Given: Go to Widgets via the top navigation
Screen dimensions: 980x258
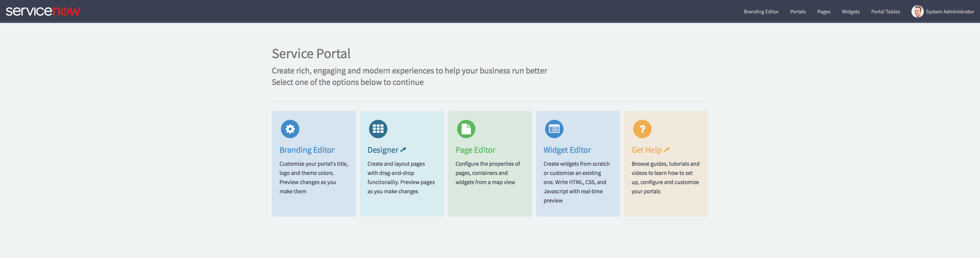Looking at the screenshot, I should 850,11.
